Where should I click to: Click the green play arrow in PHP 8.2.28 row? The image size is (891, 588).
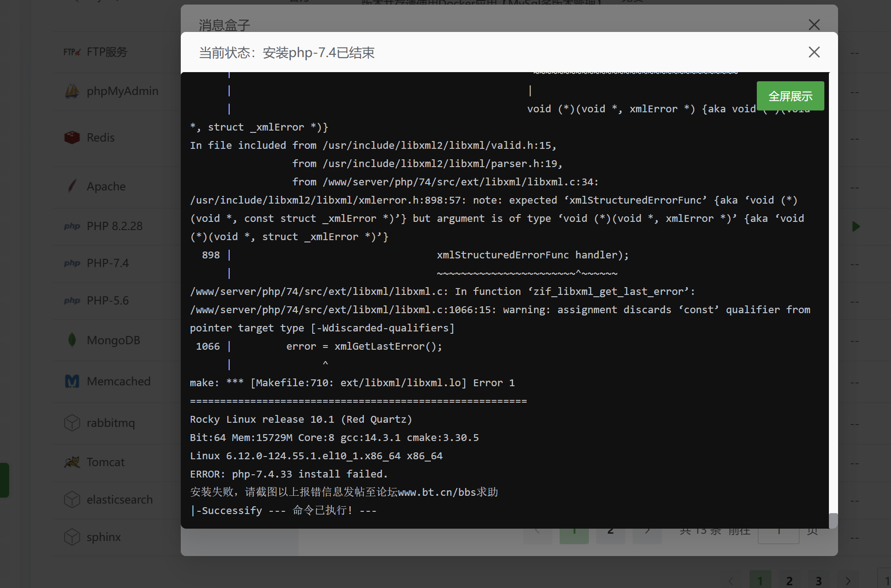856,226
